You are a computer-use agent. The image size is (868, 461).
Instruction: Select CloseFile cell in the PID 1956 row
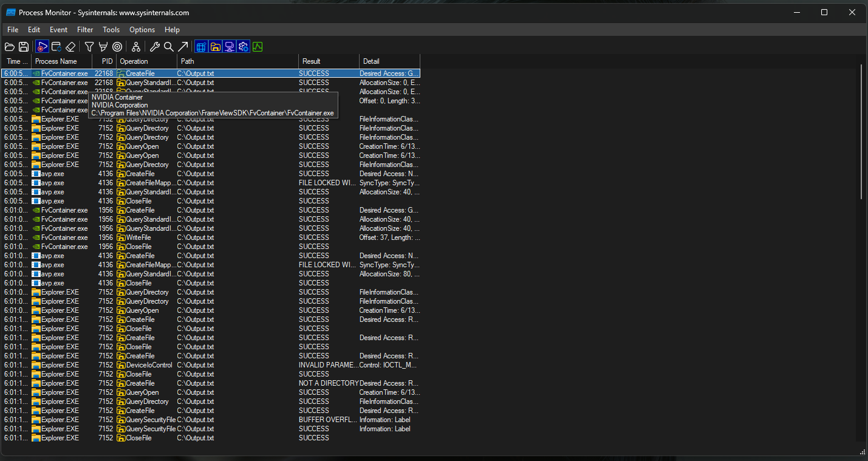[x=138, y=247]
